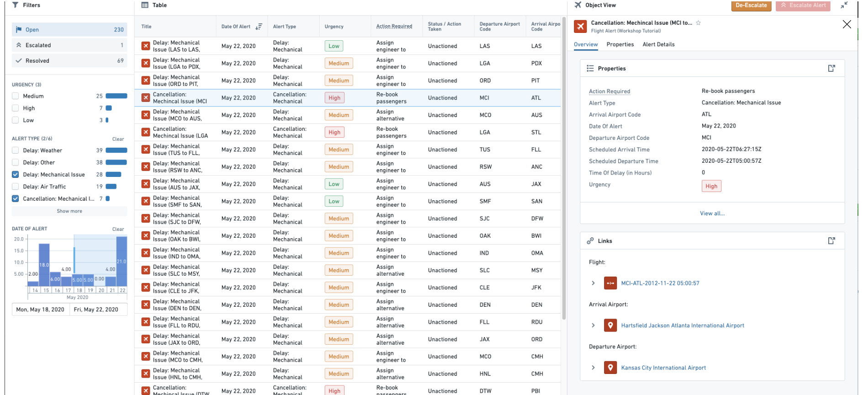The width and height of the screenshot is (868, 395).
Task: Open Links panel in expanded view icon
Action: 831,240
